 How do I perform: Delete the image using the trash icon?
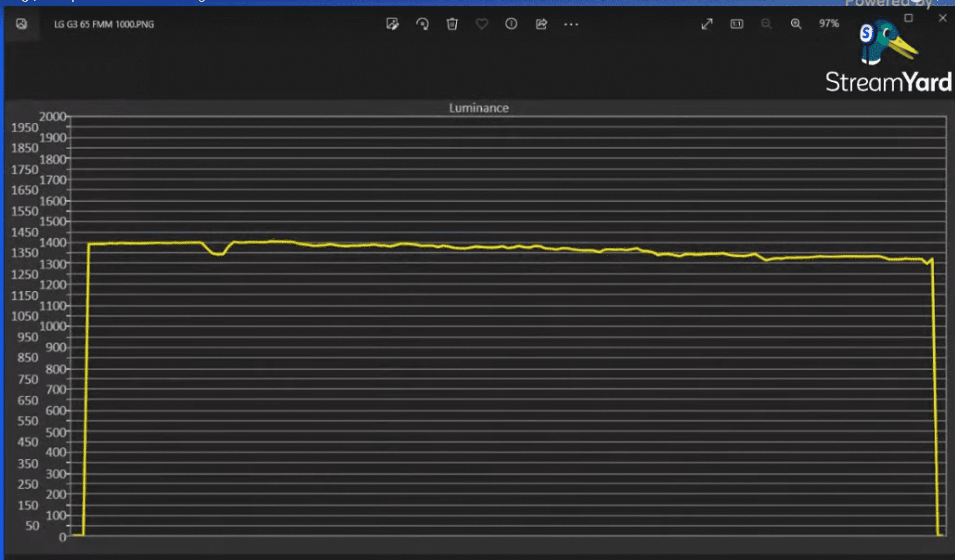[452, 24]
